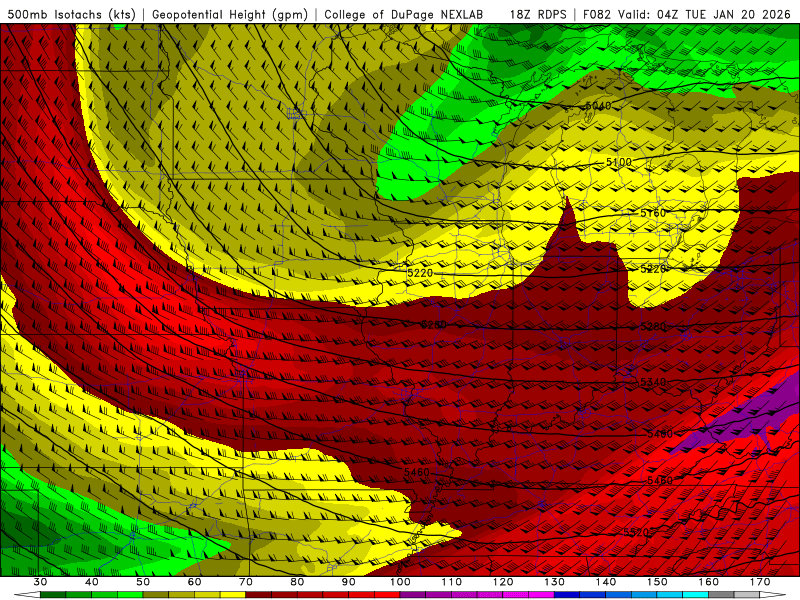This screenshot has width=800, height=600.
Task: Click the 100 value on the color scale
Action: pyautogui.click(x=400, y=582)
